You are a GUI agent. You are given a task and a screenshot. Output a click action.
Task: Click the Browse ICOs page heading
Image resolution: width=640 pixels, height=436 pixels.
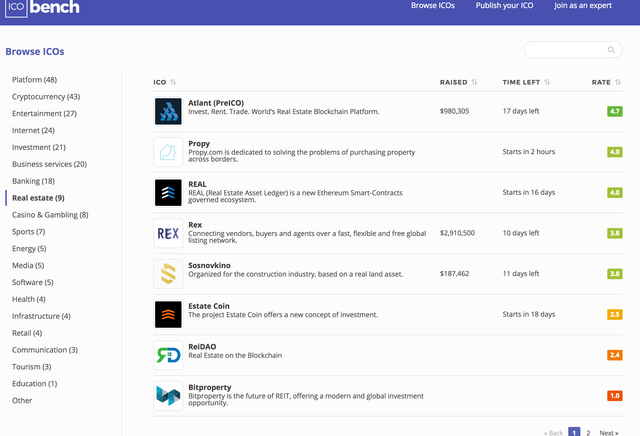tap(35, 51)
